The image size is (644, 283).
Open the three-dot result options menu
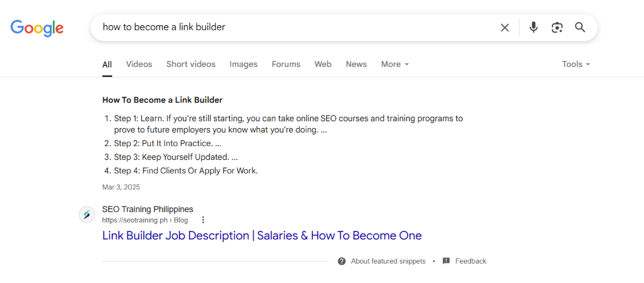pos(203,220)
